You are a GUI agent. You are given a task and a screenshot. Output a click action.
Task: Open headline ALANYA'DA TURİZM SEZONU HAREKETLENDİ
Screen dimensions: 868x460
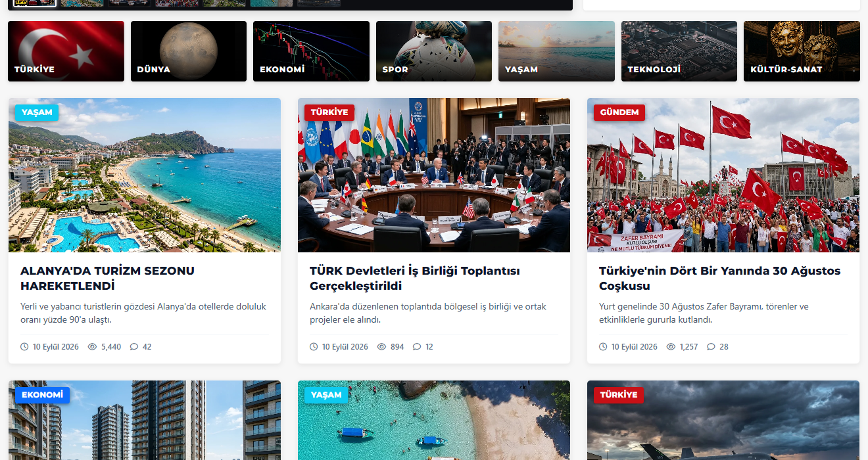pos(107,278)
